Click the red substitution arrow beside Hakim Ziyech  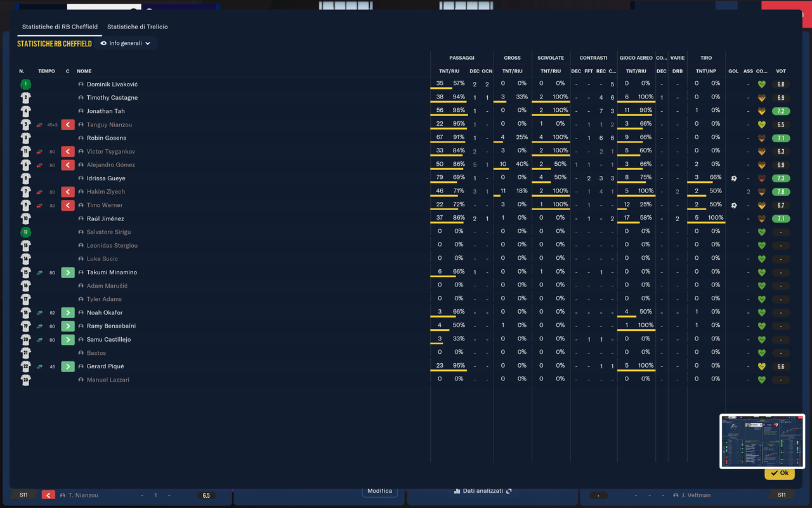point(68,192)
